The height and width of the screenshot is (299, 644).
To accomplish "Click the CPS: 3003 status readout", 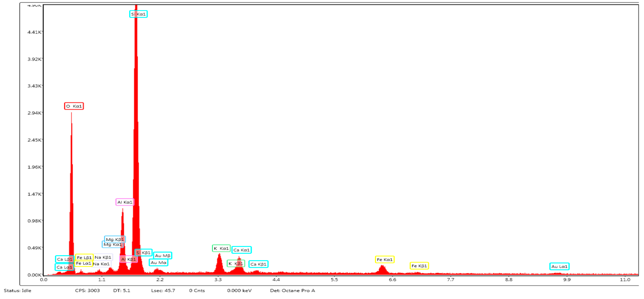I will pos(87,291).
